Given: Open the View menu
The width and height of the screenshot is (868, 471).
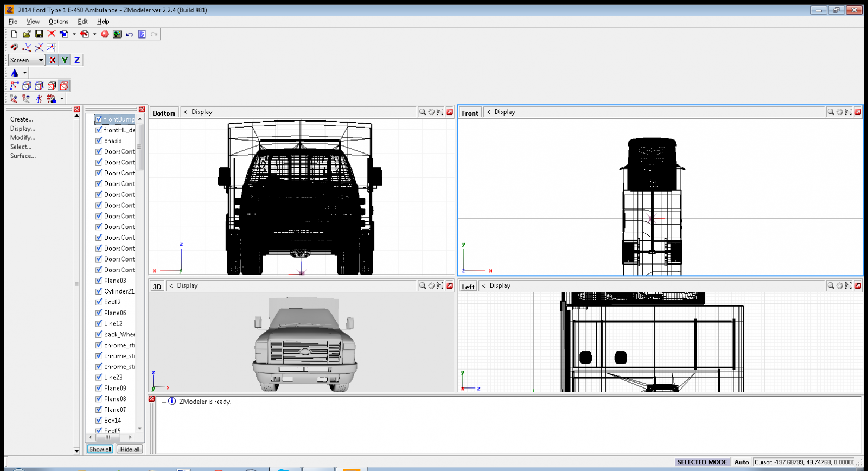Looking at the screenshot, I should [33, 22].
